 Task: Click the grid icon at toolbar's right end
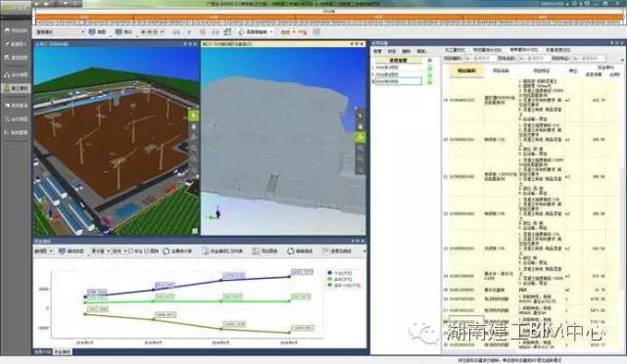click(x=316, y=31)
